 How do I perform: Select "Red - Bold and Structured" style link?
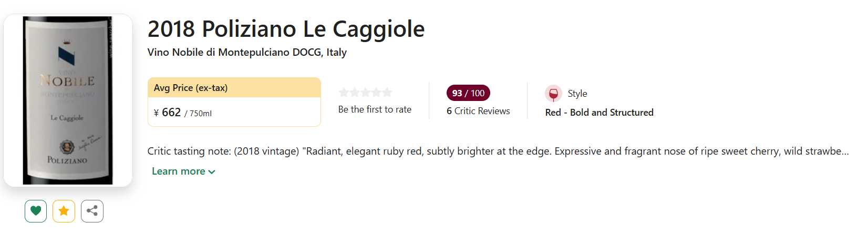tap(599, 113)
